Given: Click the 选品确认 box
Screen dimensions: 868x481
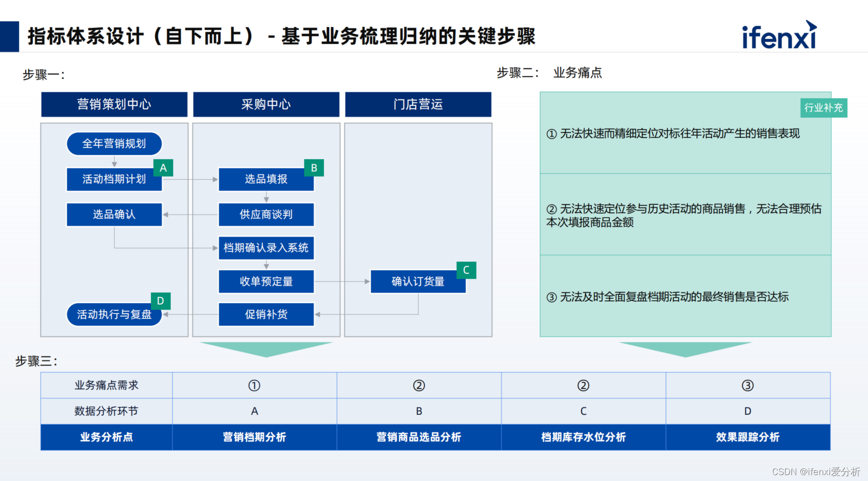Looking at the screenshot, I should click(114, 214).
